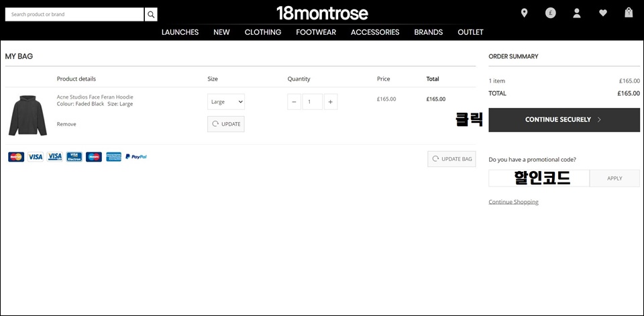
Task: Open the NEW menu
Action: coord(221,32)
